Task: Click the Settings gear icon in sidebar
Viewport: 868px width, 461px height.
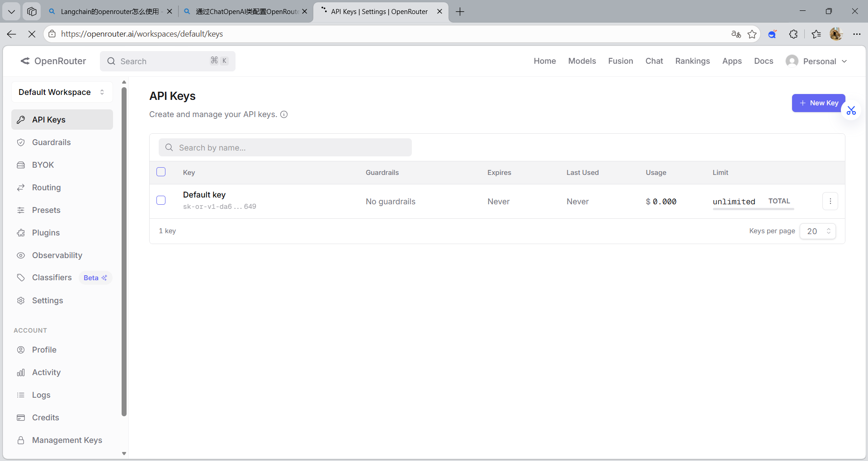Action: tap(21, 301)
